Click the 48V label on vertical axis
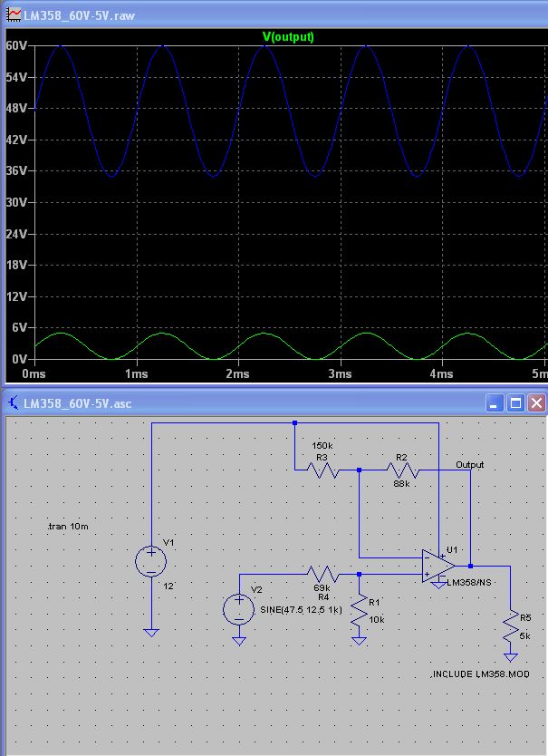Screen dimensions: 548x756 point(16,108)
